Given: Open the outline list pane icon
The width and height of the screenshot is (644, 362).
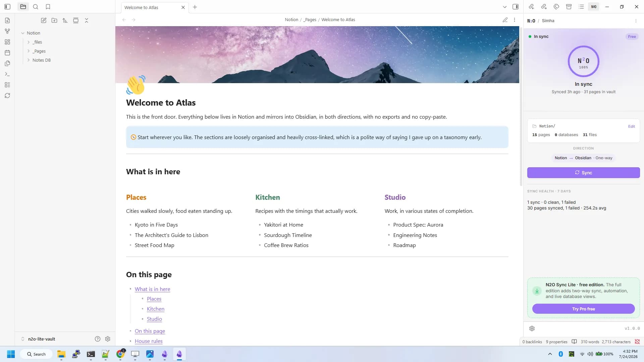Looking at the screenshot, I should tap(581, 7).
